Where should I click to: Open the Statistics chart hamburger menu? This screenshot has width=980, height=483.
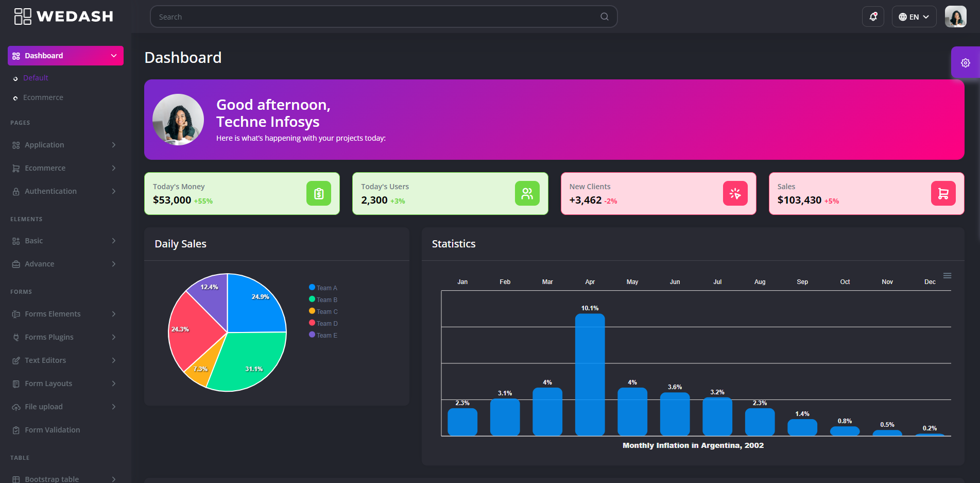pyautogui.click(x=947, y=276)
